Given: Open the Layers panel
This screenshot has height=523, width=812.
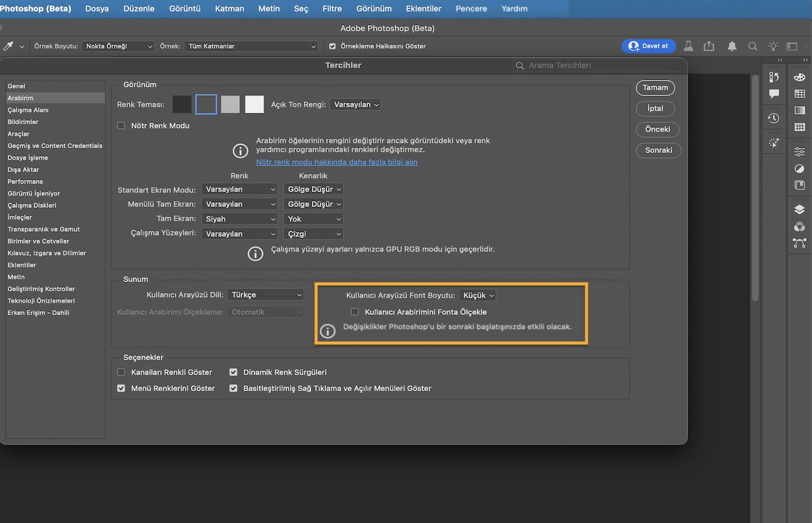Looking at the screenshot, I should [x=800, y=208].
